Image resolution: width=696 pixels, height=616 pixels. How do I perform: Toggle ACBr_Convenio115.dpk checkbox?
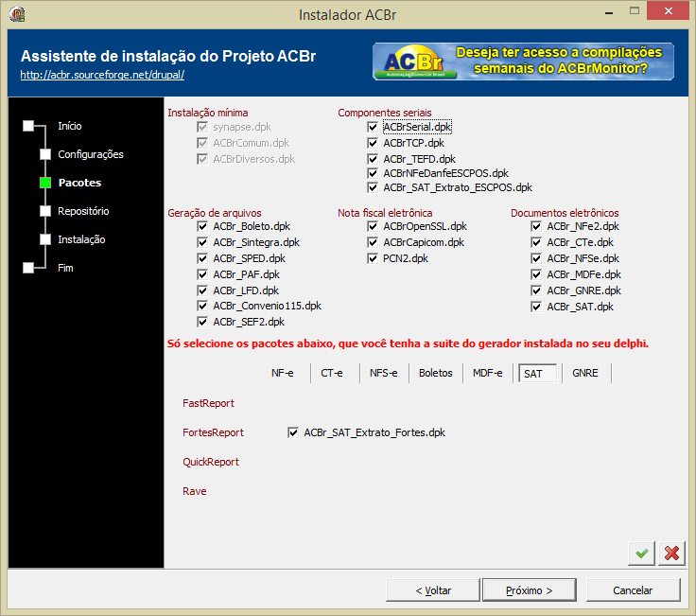202,306
